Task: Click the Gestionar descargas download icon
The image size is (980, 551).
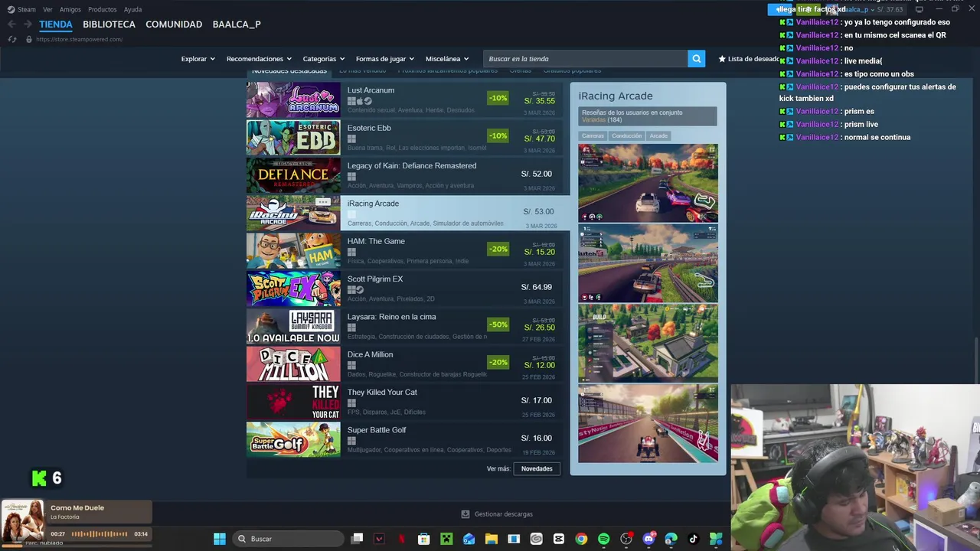Action: [x=465, y=514]
